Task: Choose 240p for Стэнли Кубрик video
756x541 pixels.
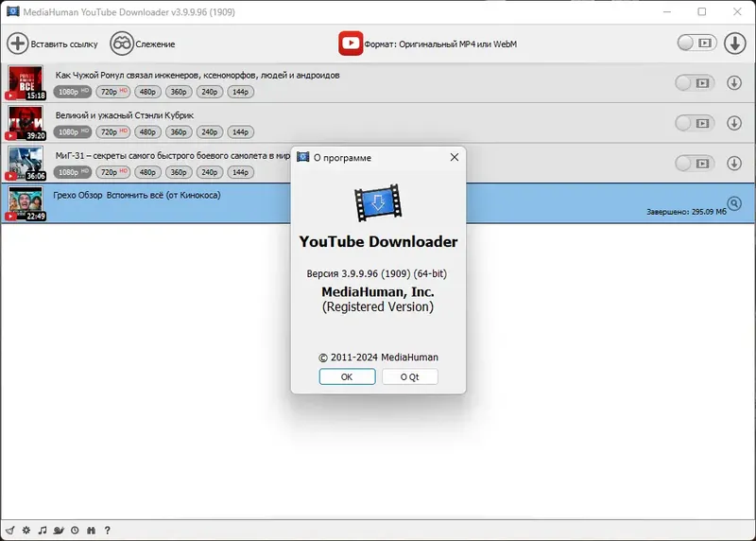Action: pyautogui.click(x=209, y=131)
